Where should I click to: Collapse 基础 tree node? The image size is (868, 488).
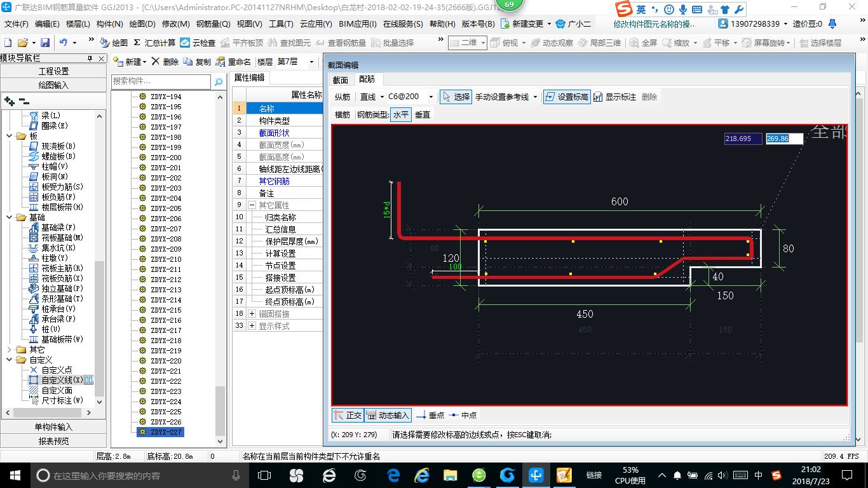pyautogui.click(x=10, y=217)
